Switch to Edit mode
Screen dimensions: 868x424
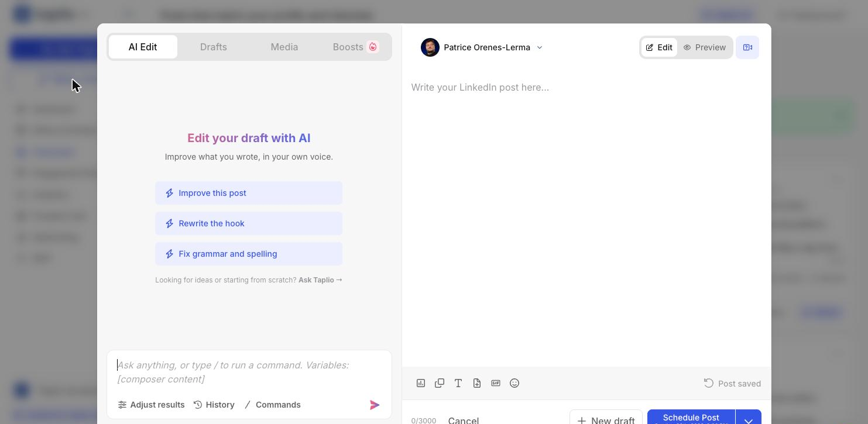coord(659,47)
